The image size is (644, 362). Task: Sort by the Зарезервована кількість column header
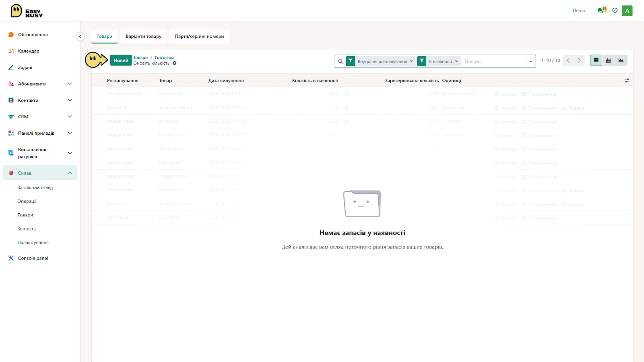412,80
